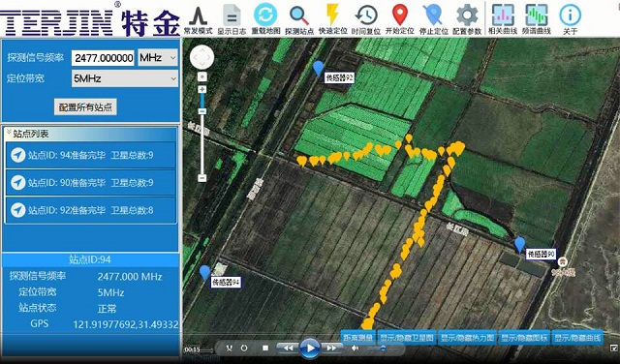The width and height of the screenshot is (620, 364).
Task: Click the 常发模式 waveform toolbar icon
Action: click(x=198, y=15)
